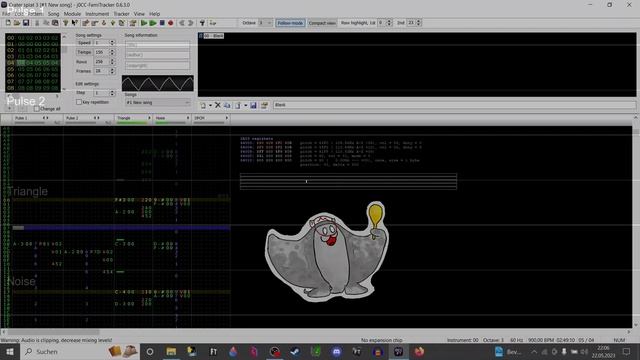Open the Help menu
Viewport: 640px width, 360px height.
[155, 14]
